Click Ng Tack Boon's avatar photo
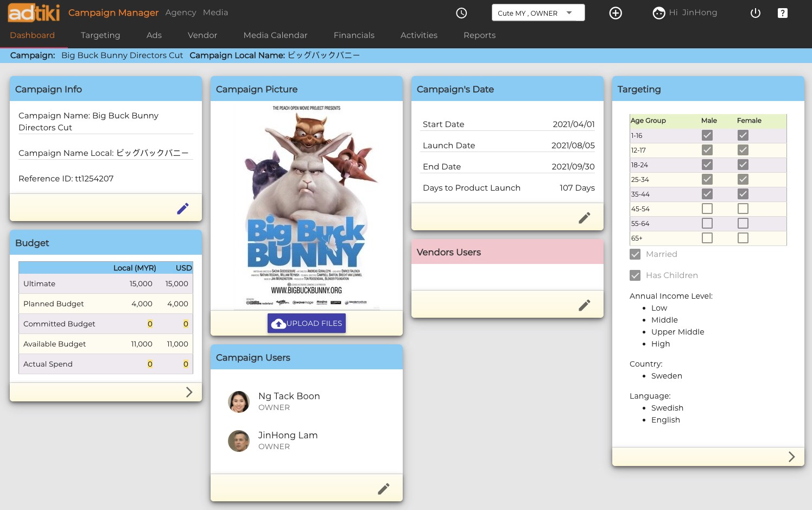This screenshot has width=812, height=510. [x=239, y=402]
